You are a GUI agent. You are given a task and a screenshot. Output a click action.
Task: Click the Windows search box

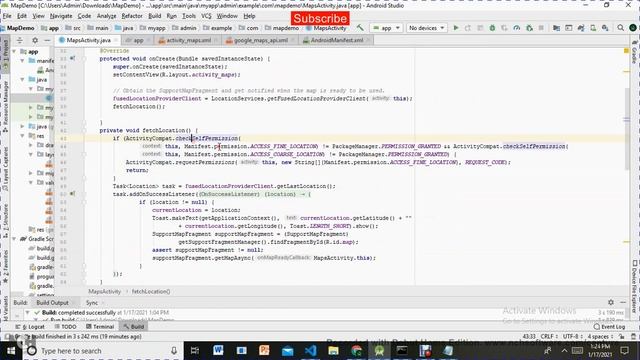click(104, 351)
